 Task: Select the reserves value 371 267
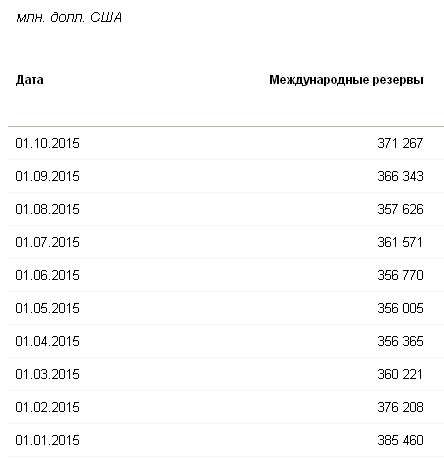400,143
